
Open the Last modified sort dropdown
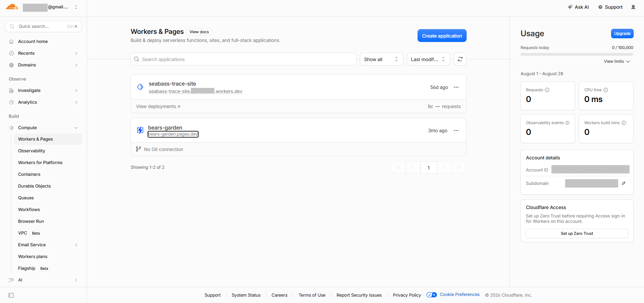click(x=428, y=59)
